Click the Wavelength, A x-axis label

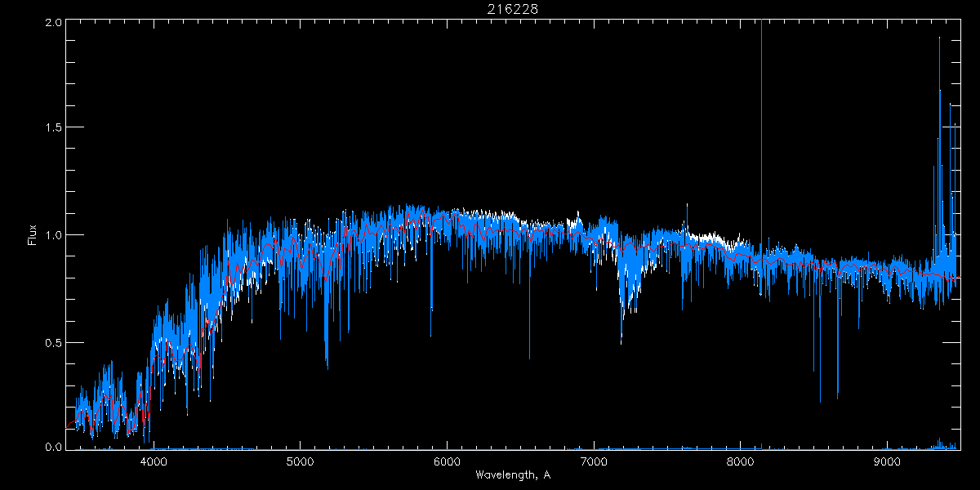pyautogui.click(x=512, y=474)
